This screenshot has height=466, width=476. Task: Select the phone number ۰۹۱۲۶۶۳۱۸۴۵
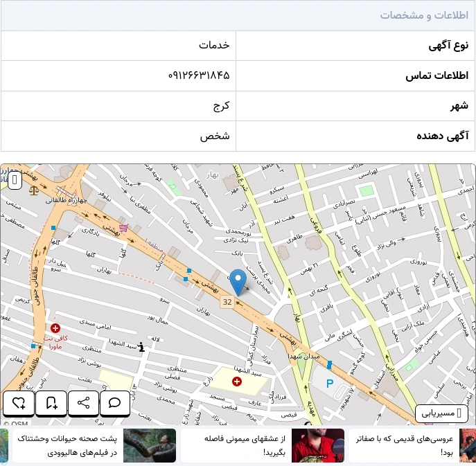click(199, 75)
